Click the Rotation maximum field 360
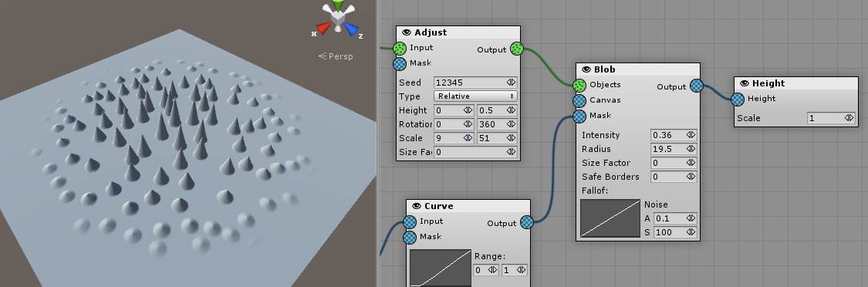Screen dimensions: 868x287 (x=497, y=124)
